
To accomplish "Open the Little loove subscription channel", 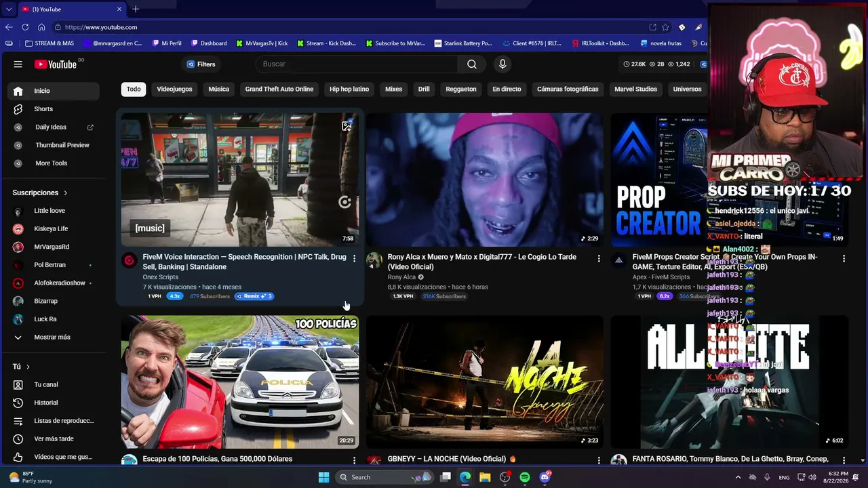I will click(x=54, y=211).
